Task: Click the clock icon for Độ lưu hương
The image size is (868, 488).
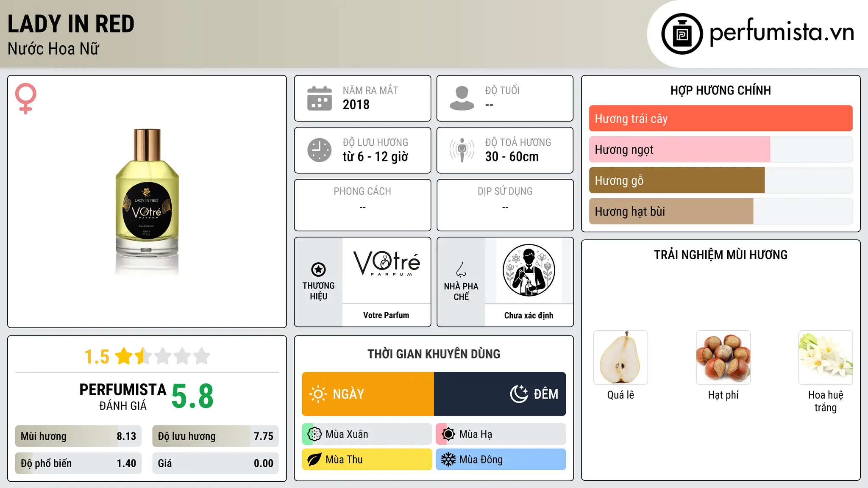Action: (x=320, y=150)
